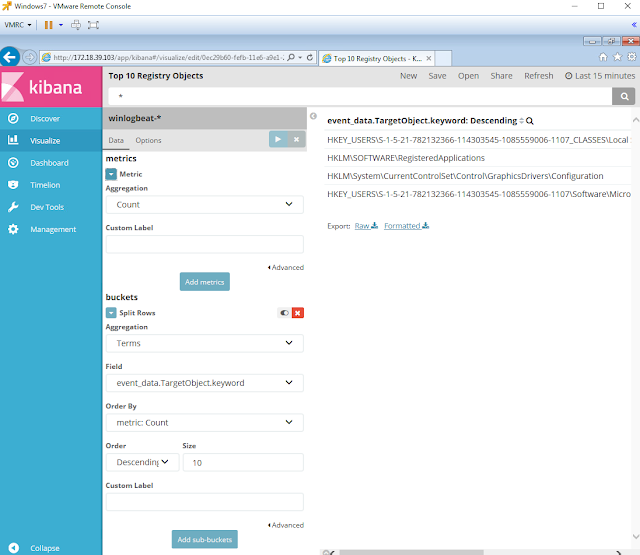Expand Advanced options under metrics
Viewport: 640px width, 555px height.
286,267
